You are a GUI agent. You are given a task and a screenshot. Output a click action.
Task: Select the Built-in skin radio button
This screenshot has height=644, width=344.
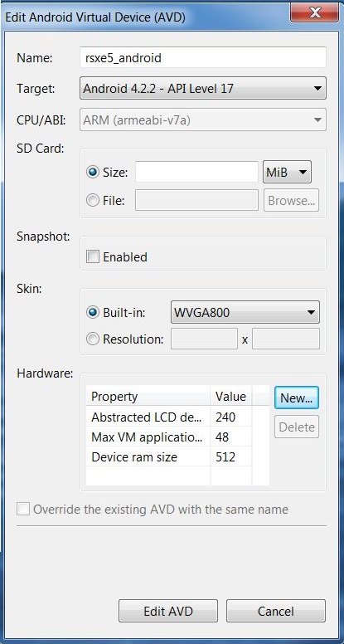click(93, 313)
